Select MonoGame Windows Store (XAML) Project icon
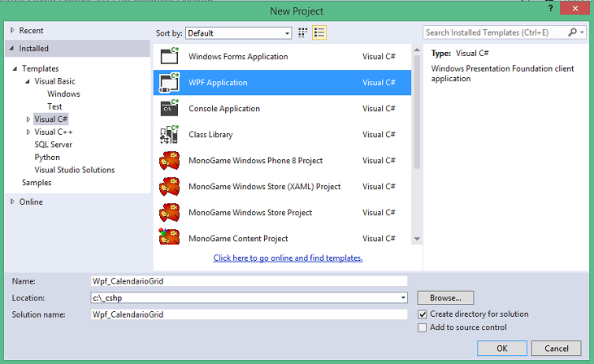Image resolution: width=594 pixels, height=364 pixels. tap(169, 186)
